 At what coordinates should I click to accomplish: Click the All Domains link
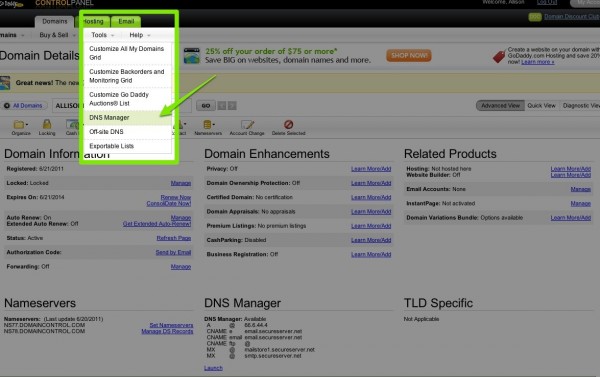(27, 106)
